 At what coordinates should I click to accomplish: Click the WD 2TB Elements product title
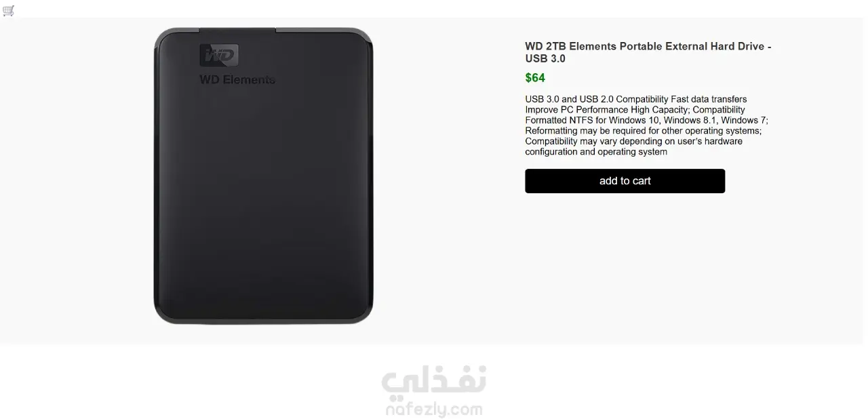coord(648,52)
